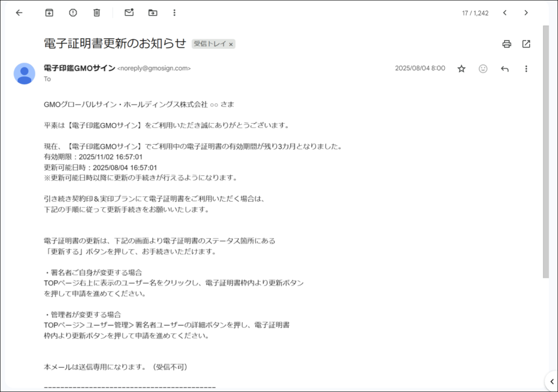This screenshot has height=392, width=558.
Task: Remove the 受信トレイ label from this email
Action: coord(231,44)
